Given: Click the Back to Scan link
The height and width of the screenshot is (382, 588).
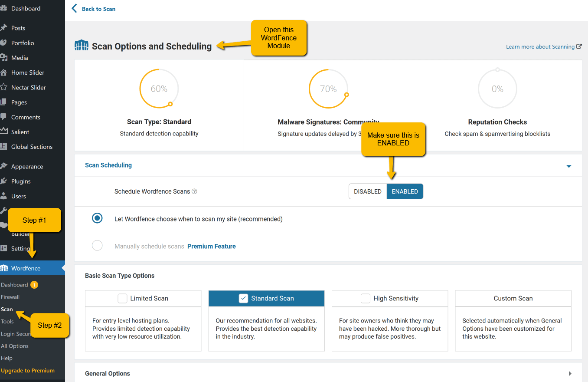Looking at the screenshot, I should (98, 9).
